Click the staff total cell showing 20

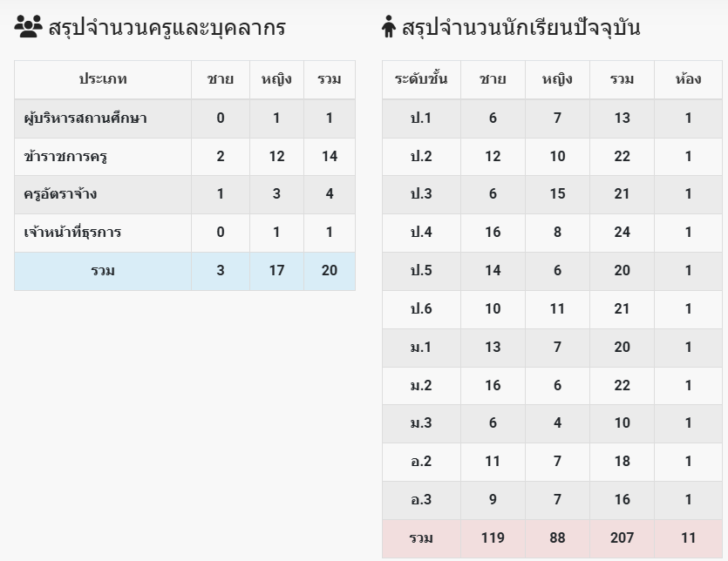tap(330, 271)
